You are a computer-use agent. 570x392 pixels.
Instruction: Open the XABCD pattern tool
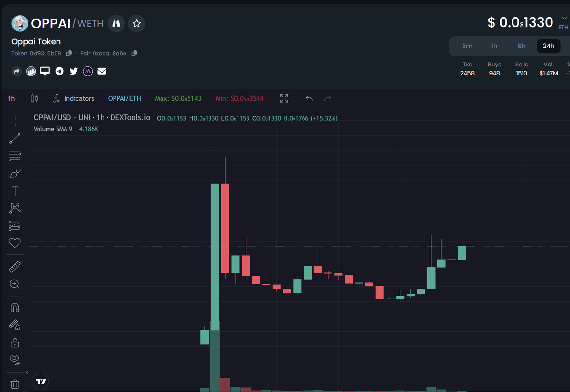15,208
